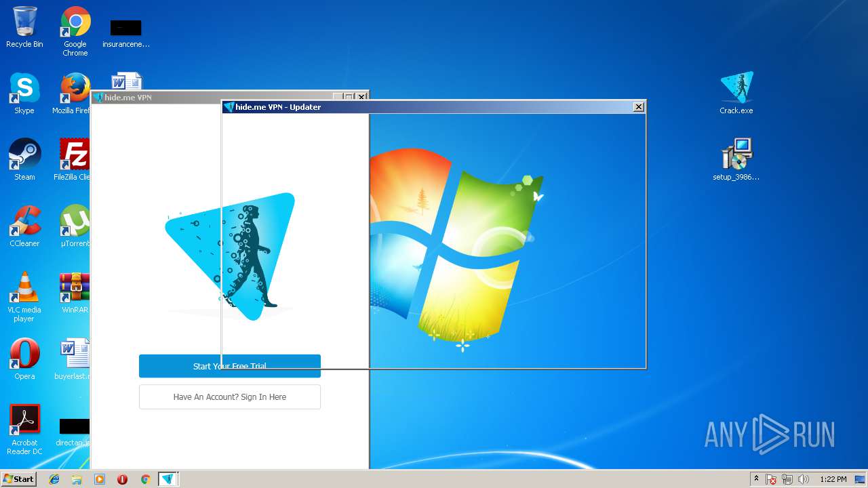
Task: Open Chrome from the taskbar
Action: tap(145, 479)
